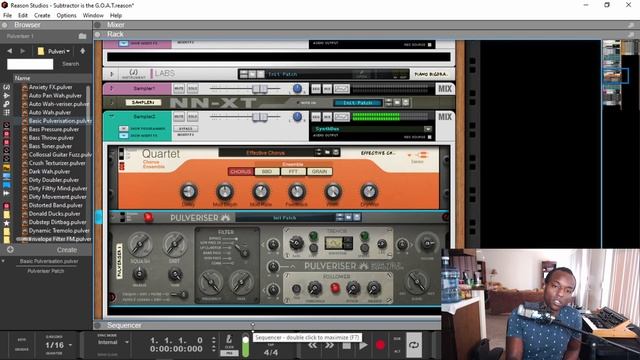This screenshot has height=360, width=640.
Task: Open the Help menu
Action: click(116, 16)
